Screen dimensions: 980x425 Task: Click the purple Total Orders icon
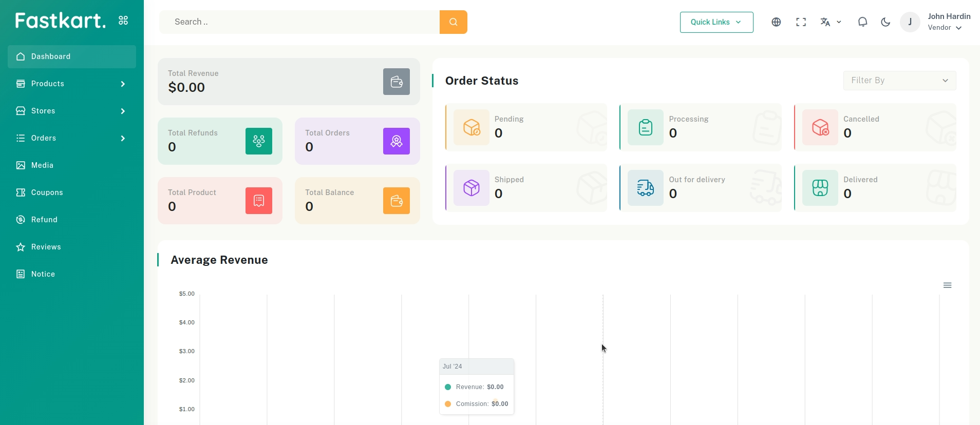(396, 141)
